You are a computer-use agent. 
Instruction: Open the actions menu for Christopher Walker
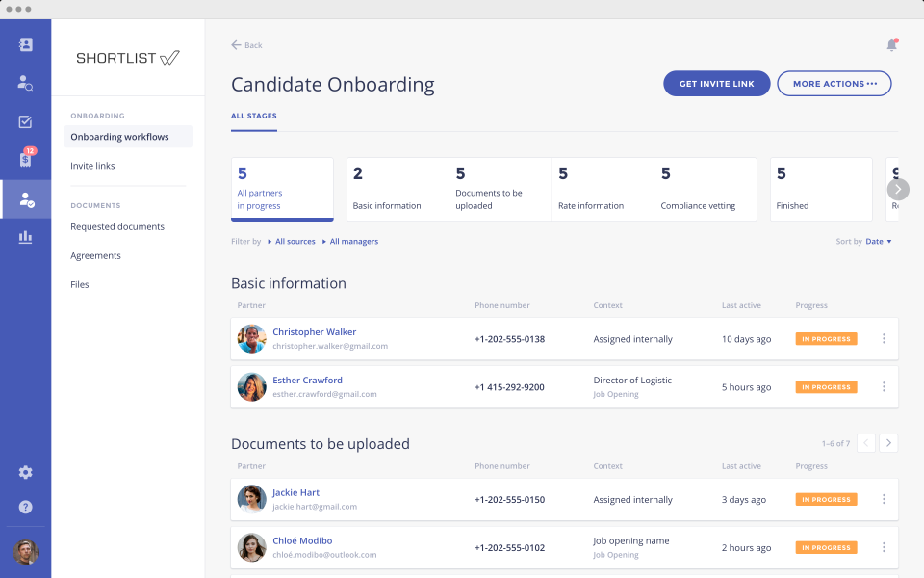pos(884,338)
